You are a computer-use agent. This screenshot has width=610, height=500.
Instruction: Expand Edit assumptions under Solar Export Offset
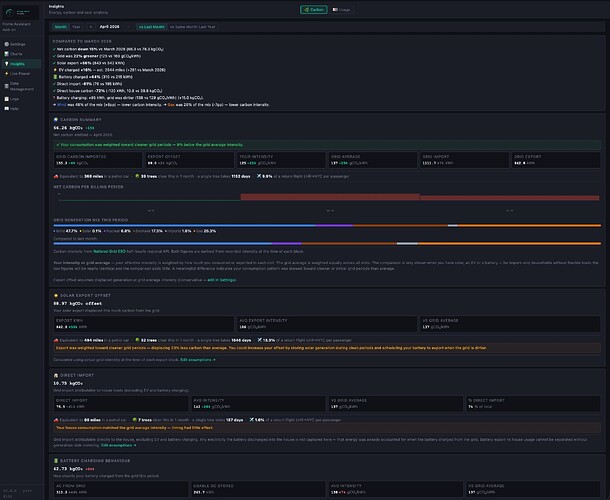tap(198, 360)
